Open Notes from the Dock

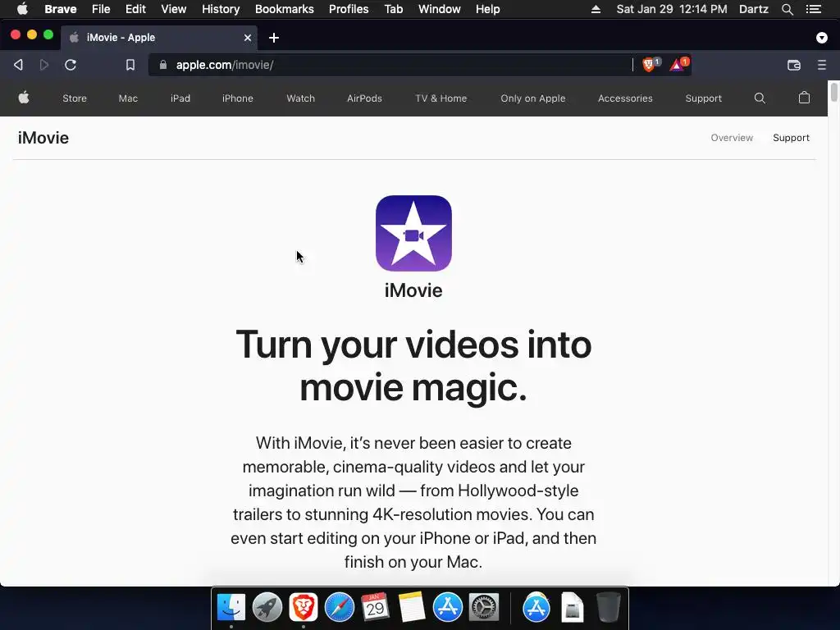pyautogui.click(x=412, y=608)
